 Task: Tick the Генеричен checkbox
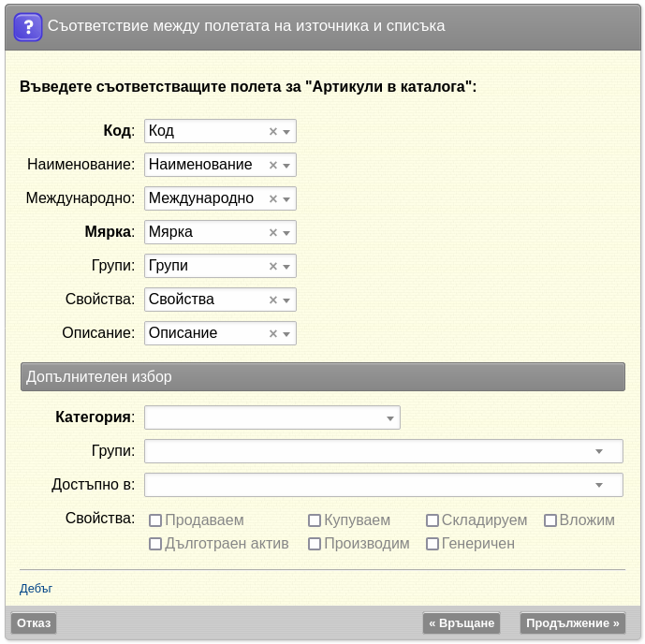point(432,544)
